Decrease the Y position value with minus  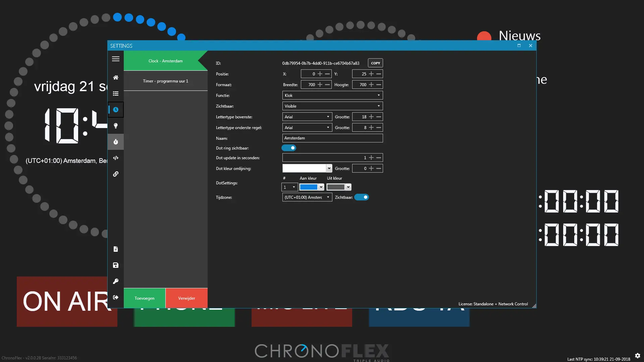click(x=379, y=74)
